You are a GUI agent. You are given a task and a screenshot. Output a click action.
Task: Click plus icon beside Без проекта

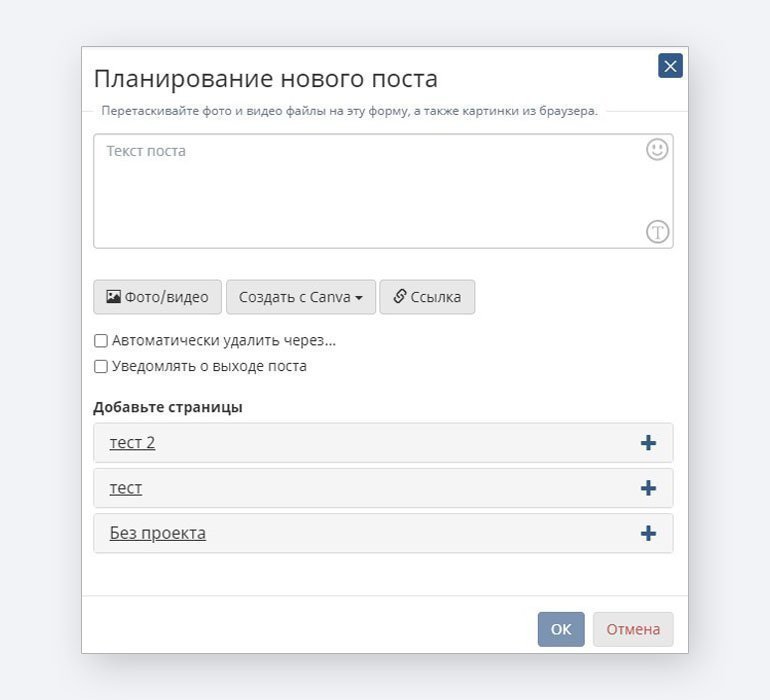[x=648, y=533]
